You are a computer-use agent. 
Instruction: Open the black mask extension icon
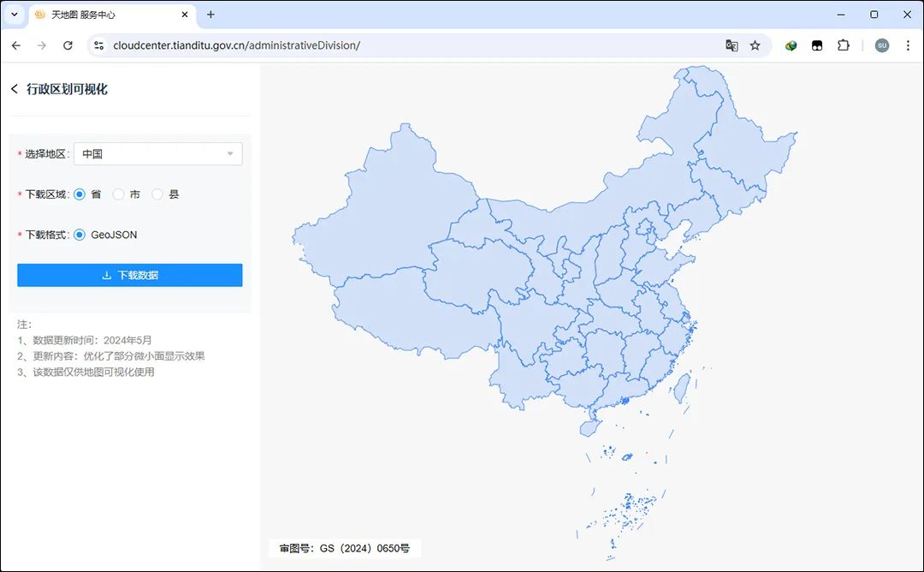tap(817, 45)
